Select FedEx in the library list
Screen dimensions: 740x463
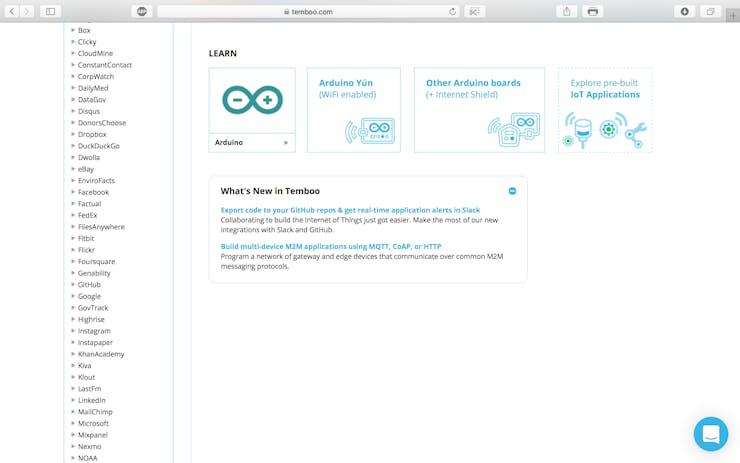coord(87,215)
